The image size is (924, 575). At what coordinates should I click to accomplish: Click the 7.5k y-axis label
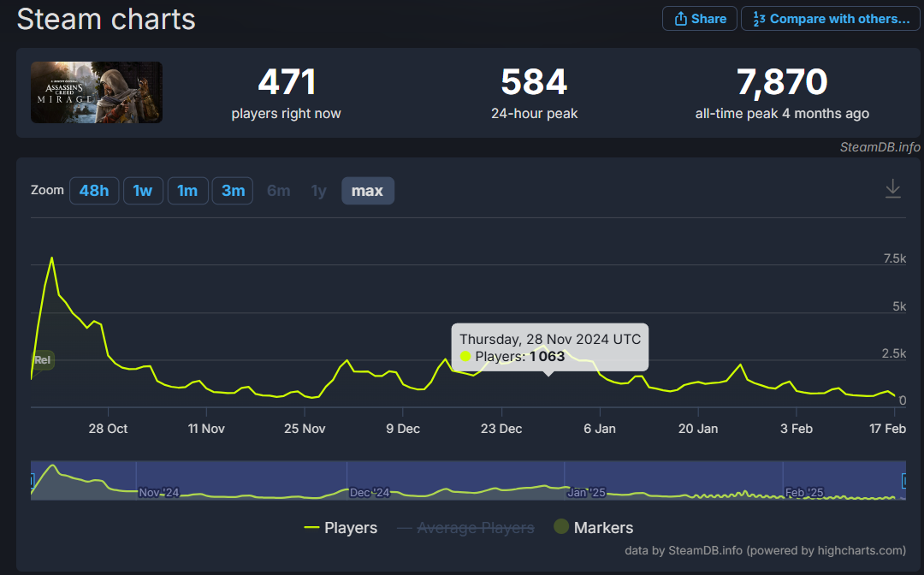pos(895,258)
